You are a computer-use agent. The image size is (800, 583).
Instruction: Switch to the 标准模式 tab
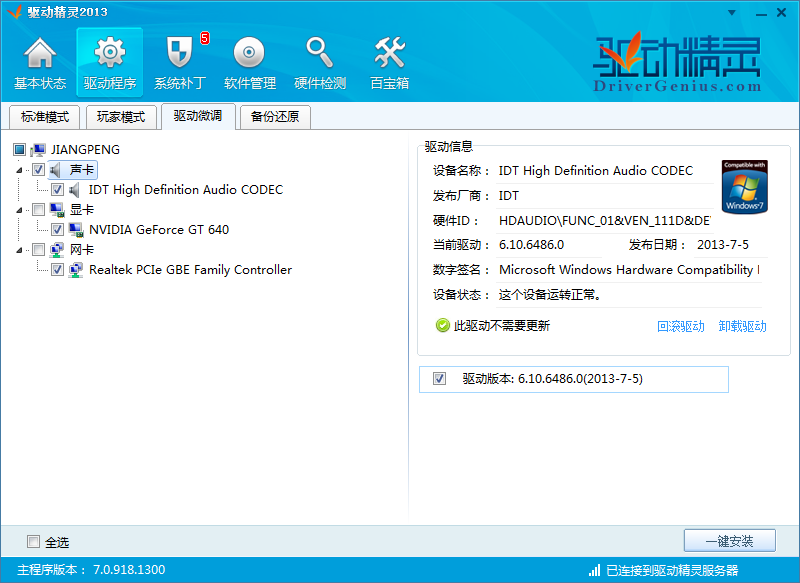point(45,117)
